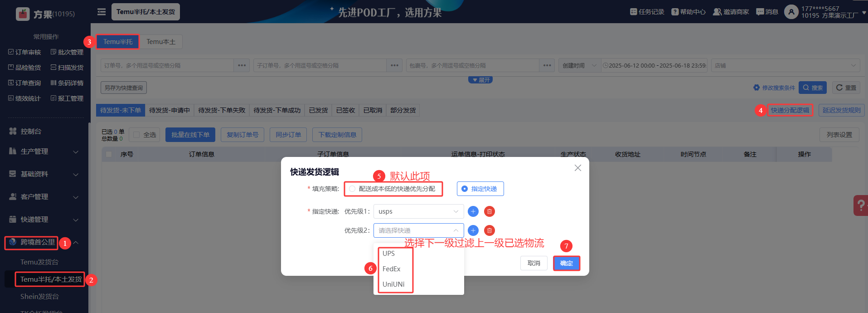Check the table header select-all checkbox
This screenshot has width=868, height=313.
click(109, 154)
